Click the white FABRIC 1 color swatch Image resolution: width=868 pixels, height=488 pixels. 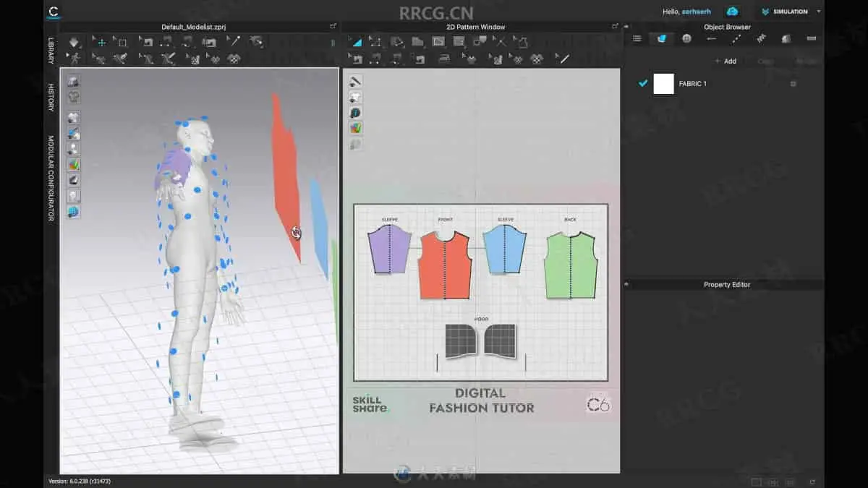click(663, 84)
